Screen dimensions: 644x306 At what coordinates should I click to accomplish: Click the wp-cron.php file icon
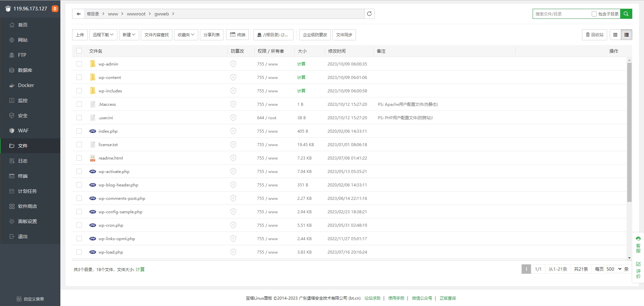[93, 225]
